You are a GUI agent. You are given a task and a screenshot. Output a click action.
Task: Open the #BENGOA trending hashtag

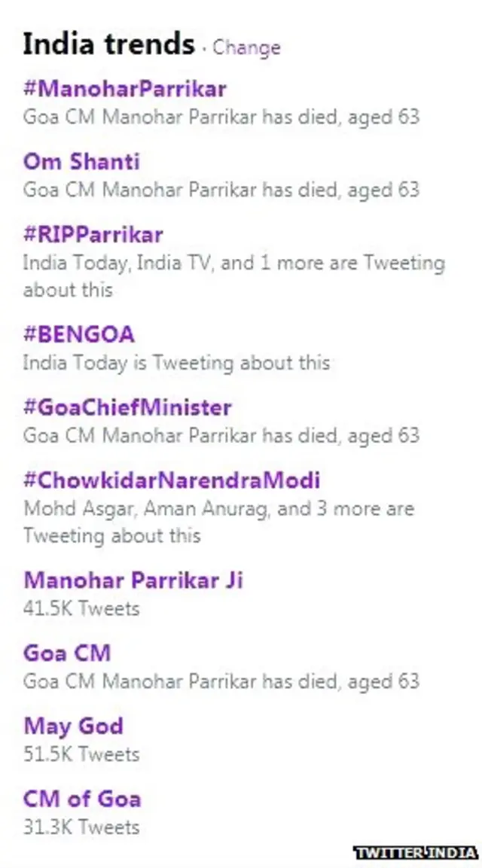coord(79,334)
